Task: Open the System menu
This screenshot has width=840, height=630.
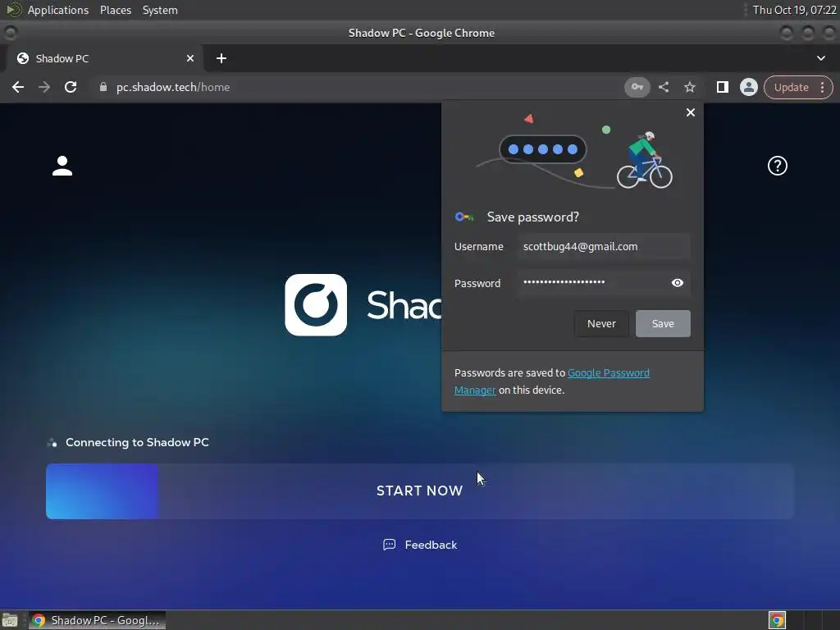Action: (160, 10)
